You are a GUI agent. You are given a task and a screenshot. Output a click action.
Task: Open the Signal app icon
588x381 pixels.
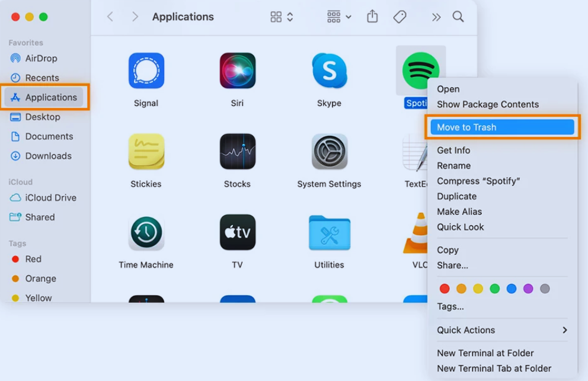[x=146, y=71]
